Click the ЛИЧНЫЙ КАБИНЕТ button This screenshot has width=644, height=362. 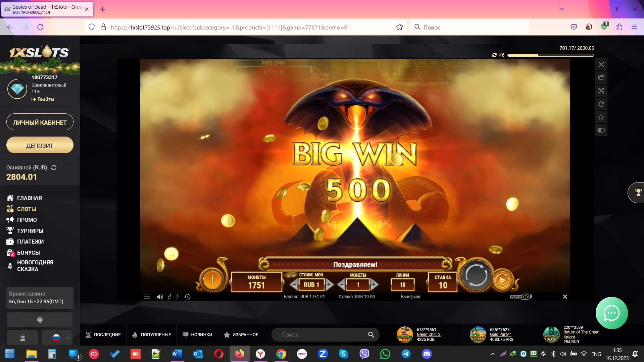pos(40,122)
